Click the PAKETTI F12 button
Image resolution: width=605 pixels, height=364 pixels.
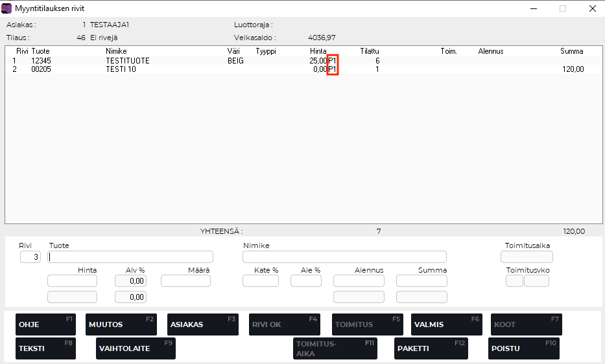pos(431,348)
